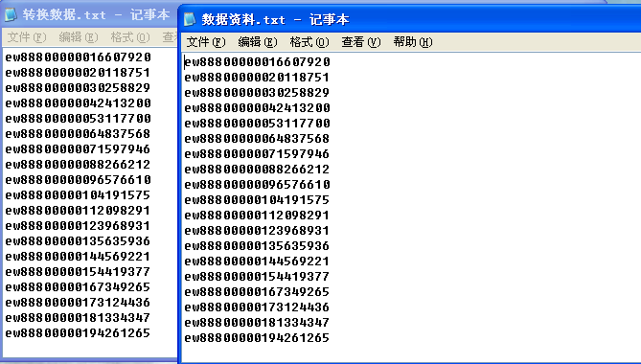Click line ew88800000064837568 in 数据资料.txt
The height and width of the screenshot is (364, 641).
coord(257,139)
